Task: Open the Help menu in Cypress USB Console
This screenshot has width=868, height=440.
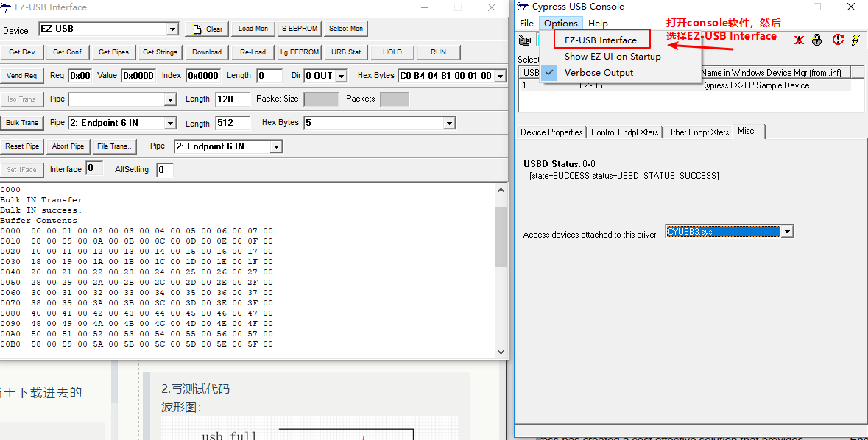Action: coord(598,24)
